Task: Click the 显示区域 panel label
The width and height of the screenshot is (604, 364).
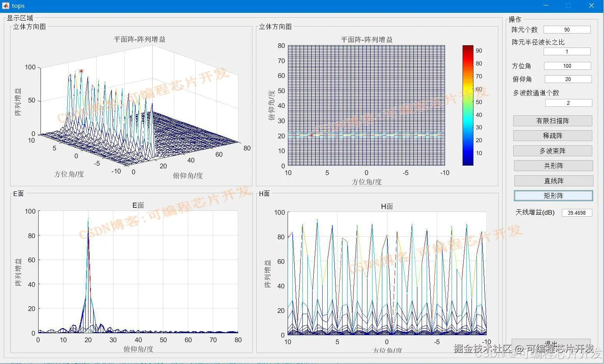Action: pyautogui.click(x=20, y=18)
